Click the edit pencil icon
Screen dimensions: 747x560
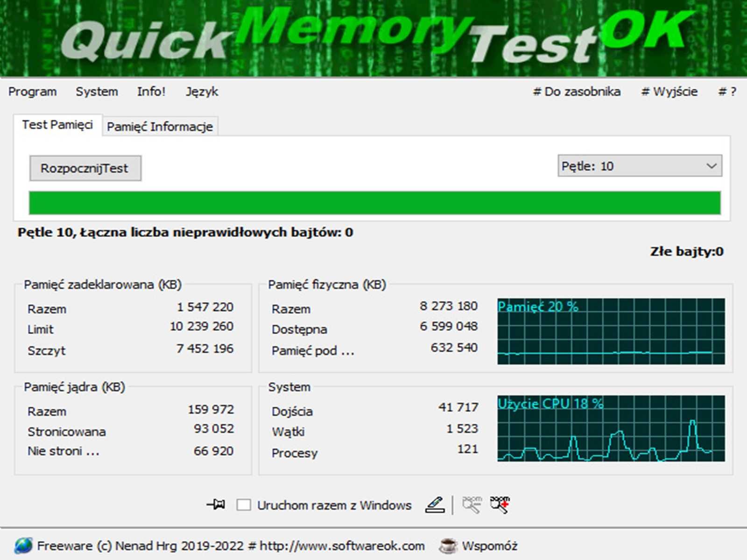tap(435, 505)
